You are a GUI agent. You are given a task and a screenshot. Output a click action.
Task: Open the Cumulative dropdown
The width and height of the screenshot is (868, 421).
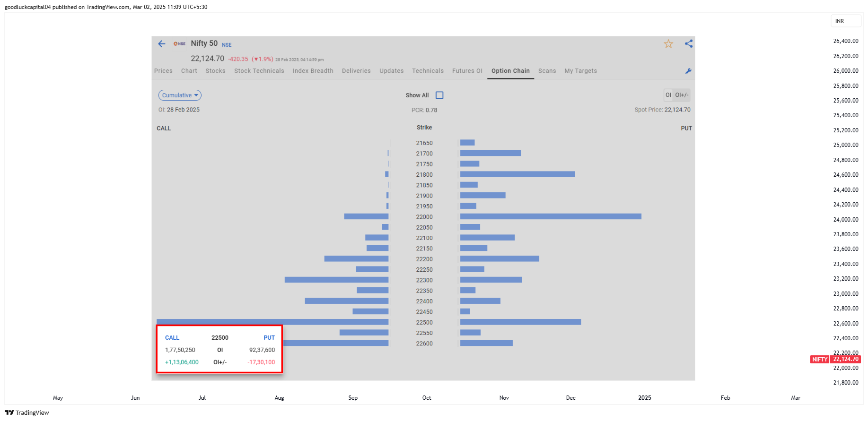pos(180,95)
